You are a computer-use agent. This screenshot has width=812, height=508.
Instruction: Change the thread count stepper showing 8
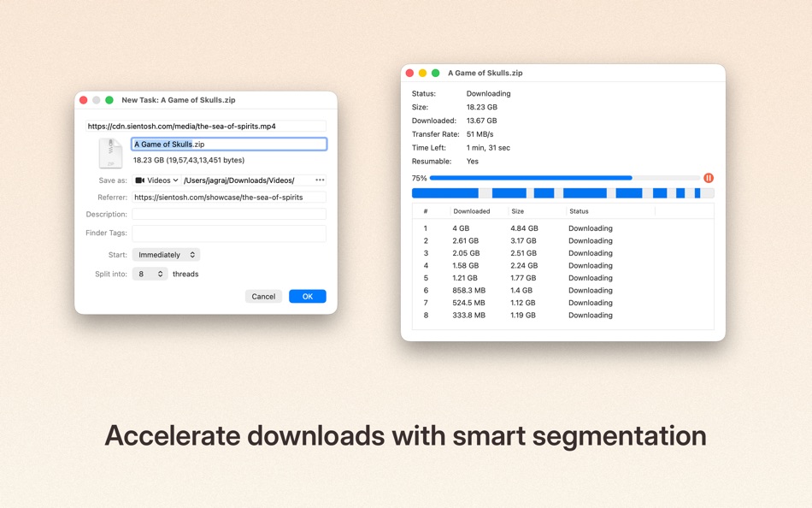[150, 274]
